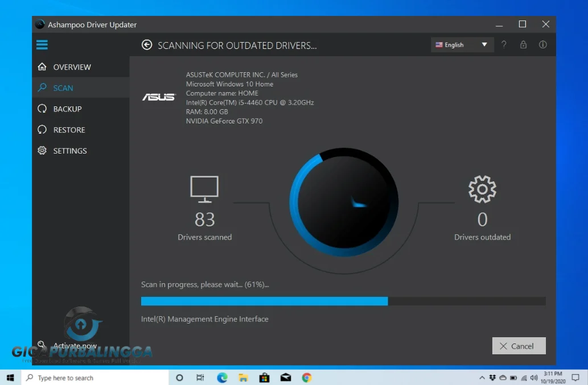Click Activate now link
This screenshot has height=385, width=588.
pos(75,345)
